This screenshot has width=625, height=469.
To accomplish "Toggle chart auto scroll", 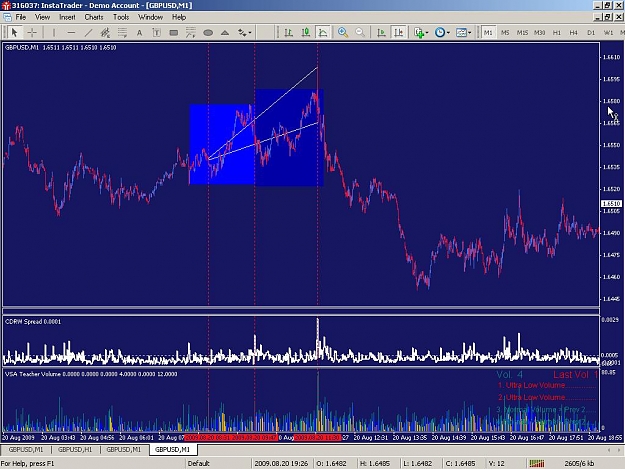I will click(381, 33).
